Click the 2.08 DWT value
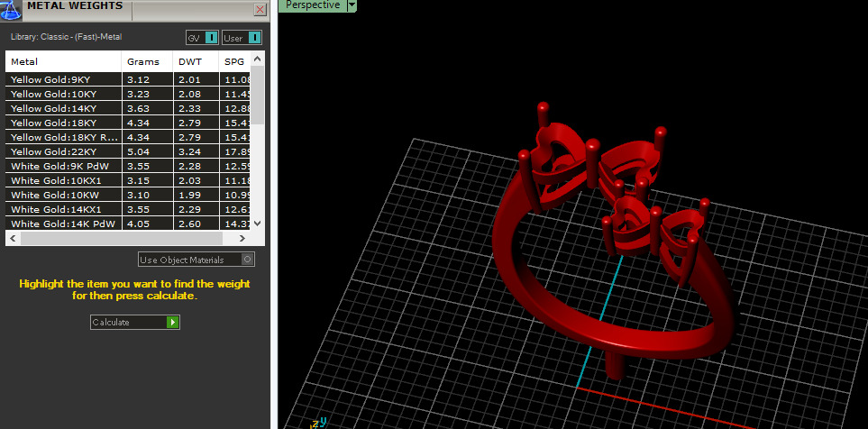This screenshot has height=429, width=868. tap(189, 94)
